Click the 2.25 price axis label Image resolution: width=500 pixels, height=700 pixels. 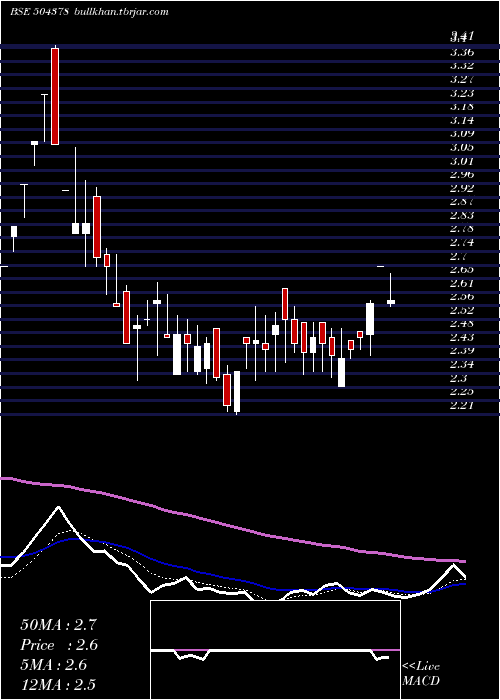tap(462, 392)
